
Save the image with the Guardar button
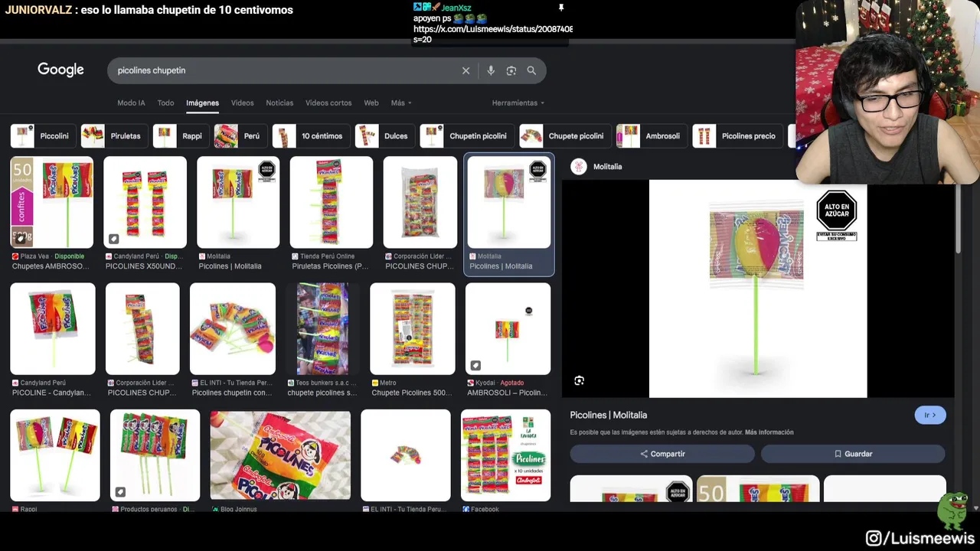tap(853, 454)
